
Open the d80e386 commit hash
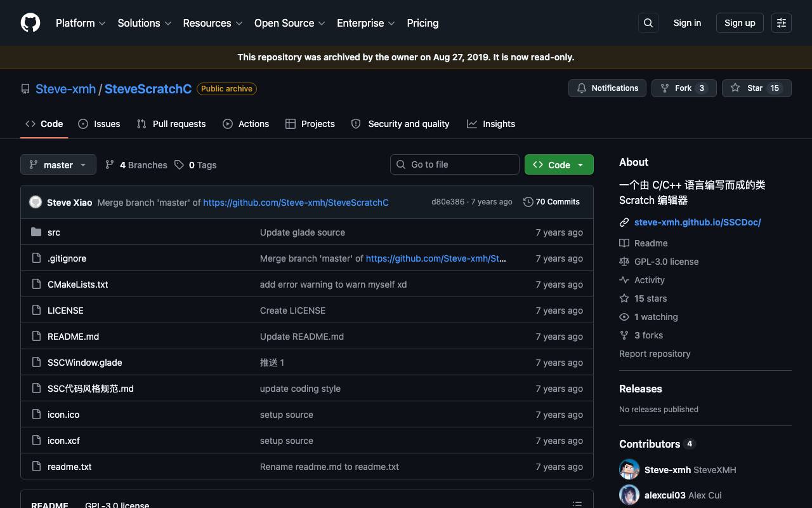(x=448, y=202)
